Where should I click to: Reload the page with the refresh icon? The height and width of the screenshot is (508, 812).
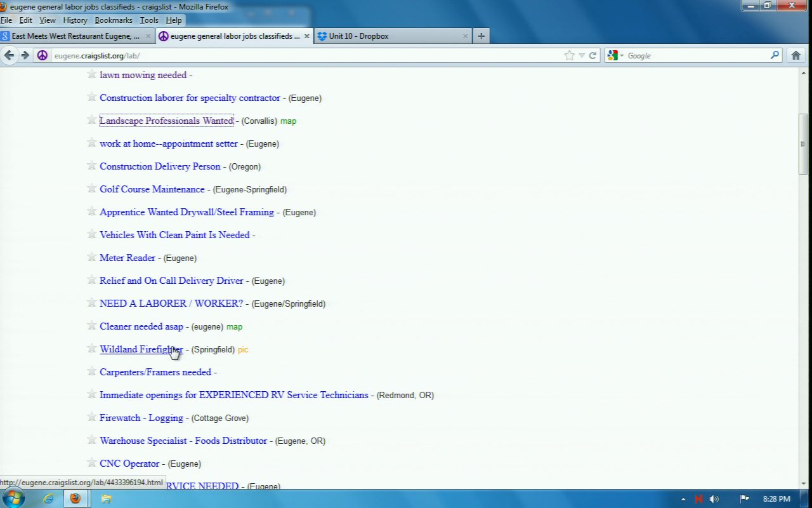click(593, 55)
